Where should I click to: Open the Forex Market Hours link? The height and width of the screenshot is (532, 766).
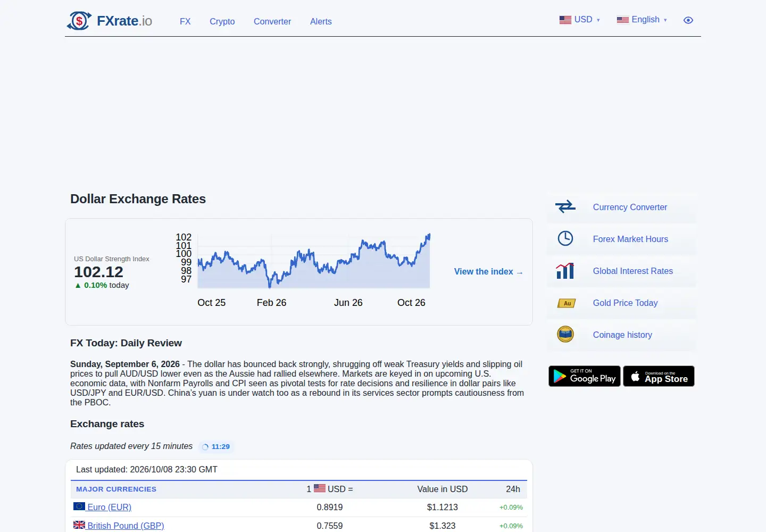630,239
